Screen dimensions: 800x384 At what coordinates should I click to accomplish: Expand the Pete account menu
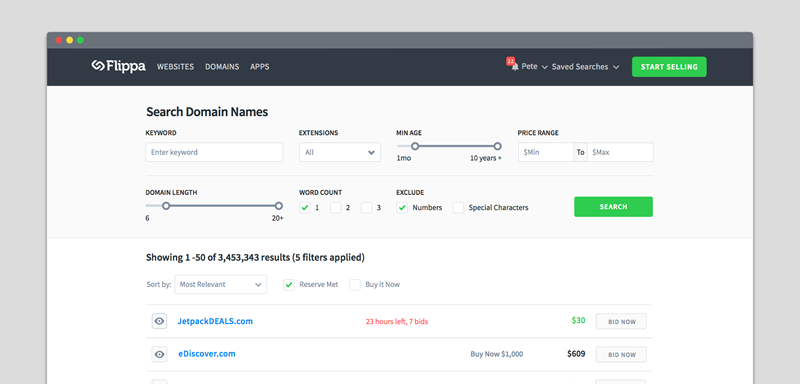535,67
